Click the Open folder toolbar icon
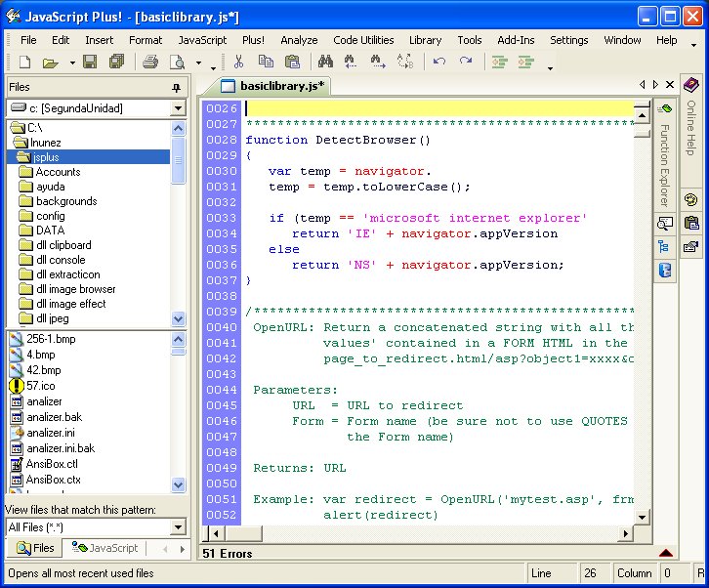Viewport: 709px width, 588px height. pos(50,62)
